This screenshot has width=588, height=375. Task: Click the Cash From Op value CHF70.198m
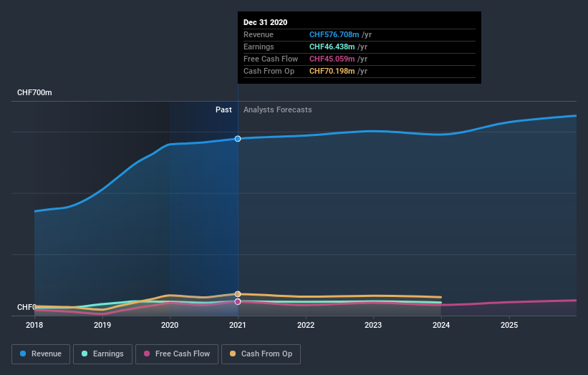[x=332, y=71]
